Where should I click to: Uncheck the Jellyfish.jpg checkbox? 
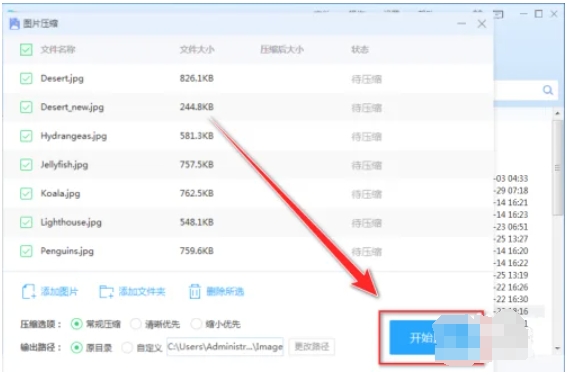pos(26,164)
